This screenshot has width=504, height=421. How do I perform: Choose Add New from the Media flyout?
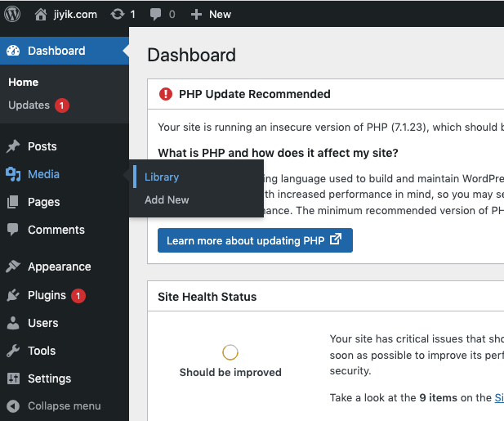167,199
